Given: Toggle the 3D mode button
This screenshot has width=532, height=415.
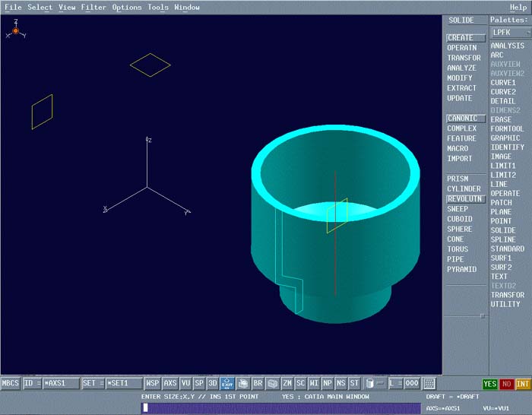Looking at the screenshot, I should 213,384.
